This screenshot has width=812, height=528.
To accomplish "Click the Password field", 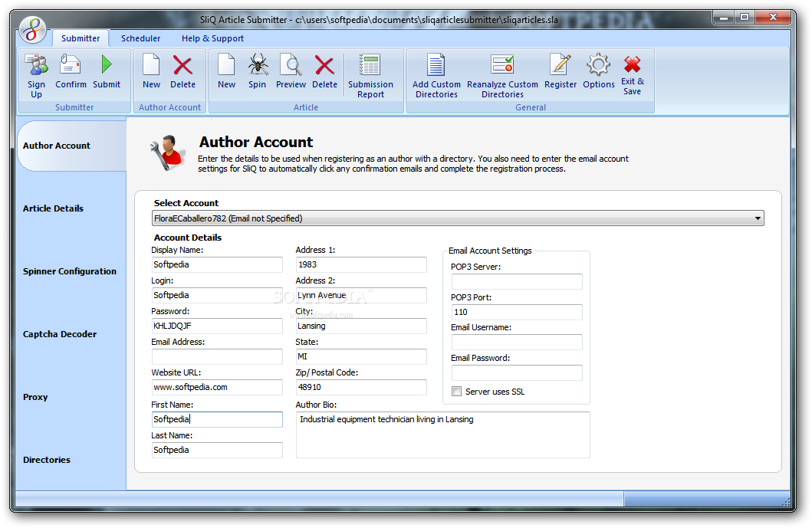I will click(x=217, y=326).
